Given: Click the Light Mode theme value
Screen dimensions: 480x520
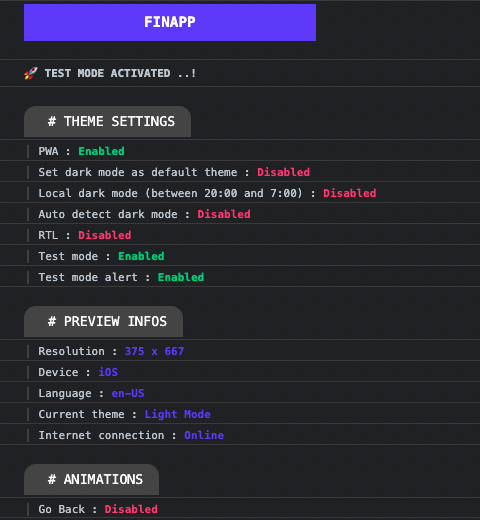Looking at the screenshot, I should coord(178,414).
